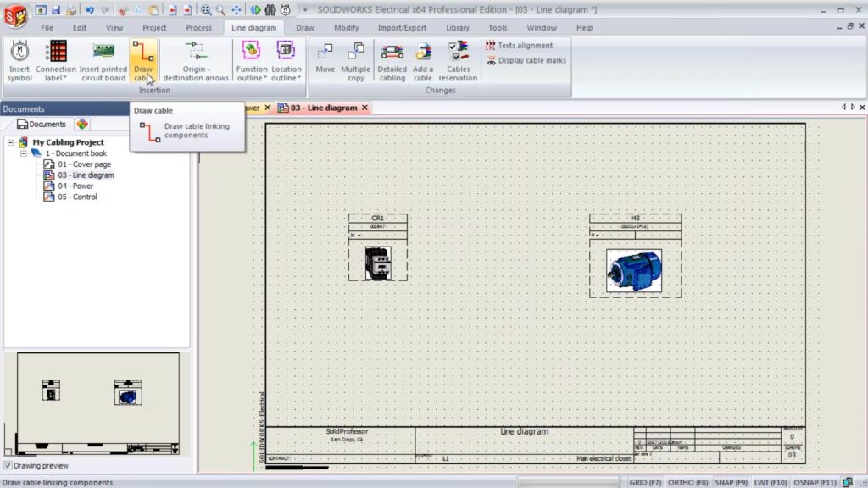The image size is (868, 488).
Task: Open the Help menu
Action: [584, 28]
